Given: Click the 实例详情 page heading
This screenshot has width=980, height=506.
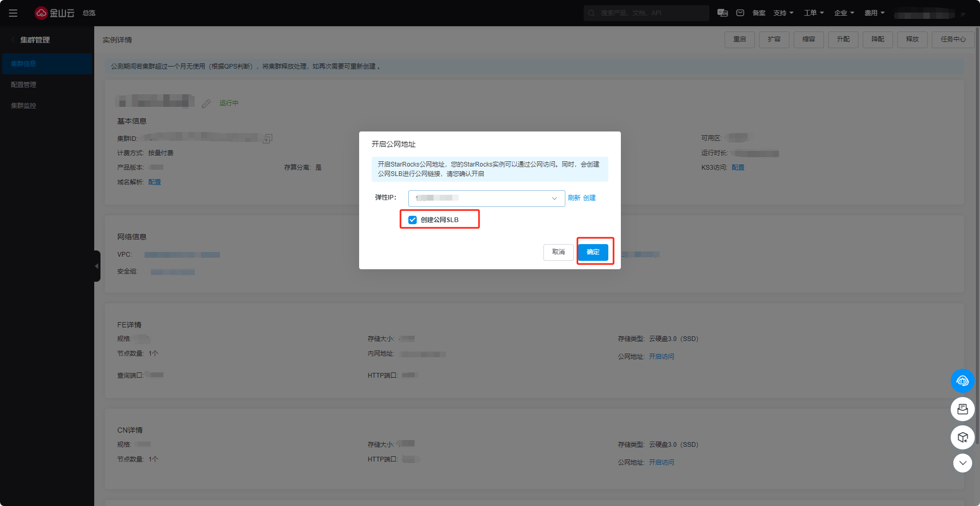Looking at the screenshot, I should [117, 40].
